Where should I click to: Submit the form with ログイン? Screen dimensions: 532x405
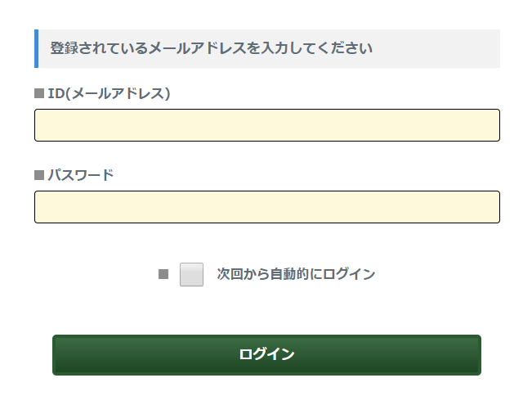[x=266, y=354]
